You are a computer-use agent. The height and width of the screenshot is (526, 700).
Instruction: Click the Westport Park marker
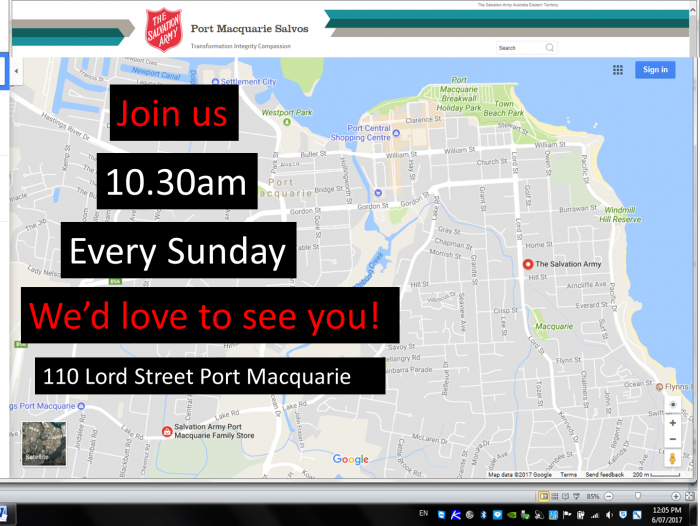(287, 122)
